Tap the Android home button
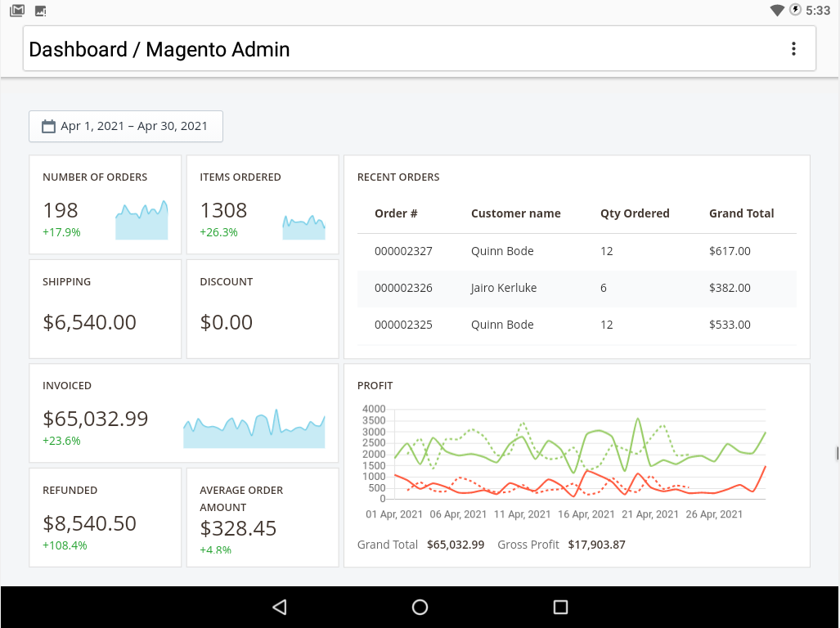The width and height of the screenshot is (840, 628). (420, 607)
